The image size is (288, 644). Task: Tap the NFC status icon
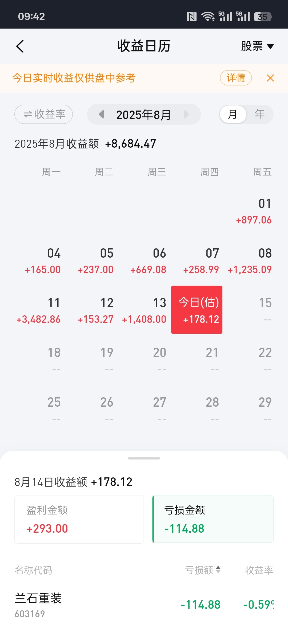(x=191, y=17)
